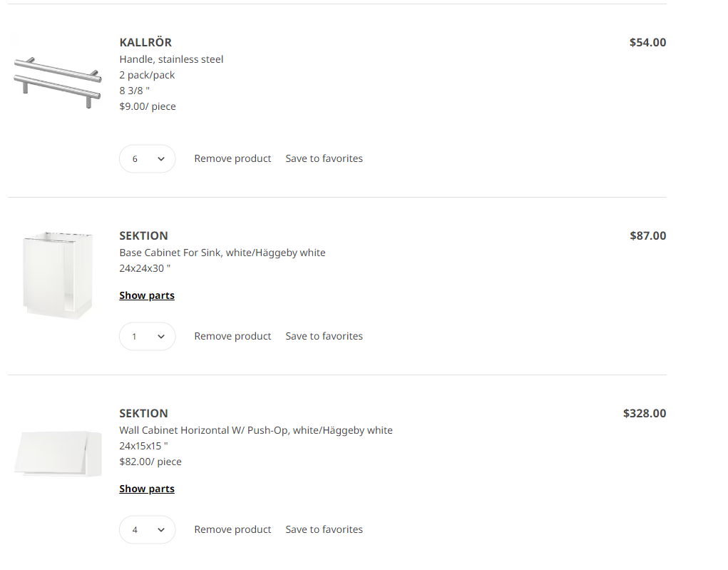Show parts of the Base Cabinet For Sink
Screen dimensions: 728x570
coord(147,295)
